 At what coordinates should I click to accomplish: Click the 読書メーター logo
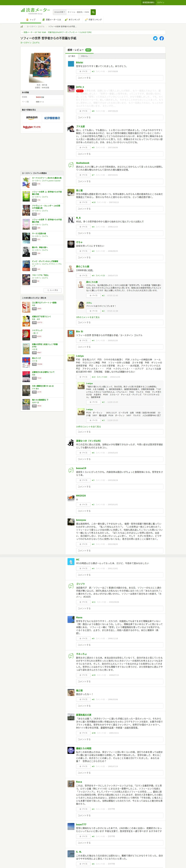point(35,11)
